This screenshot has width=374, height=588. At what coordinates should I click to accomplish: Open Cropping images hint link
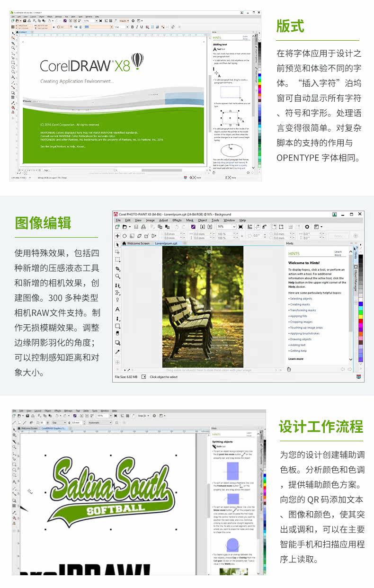[301, 322]
